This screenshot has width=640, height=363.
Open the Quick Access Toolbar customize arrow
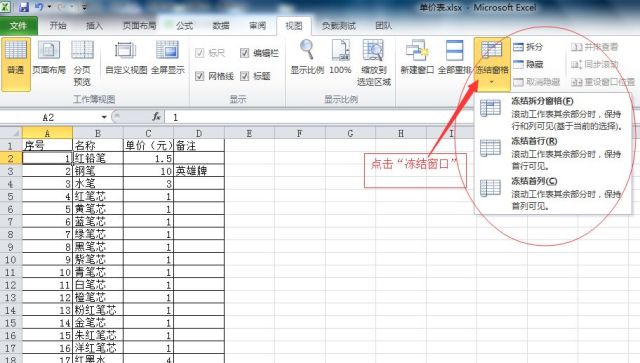[x=84, y=7]
